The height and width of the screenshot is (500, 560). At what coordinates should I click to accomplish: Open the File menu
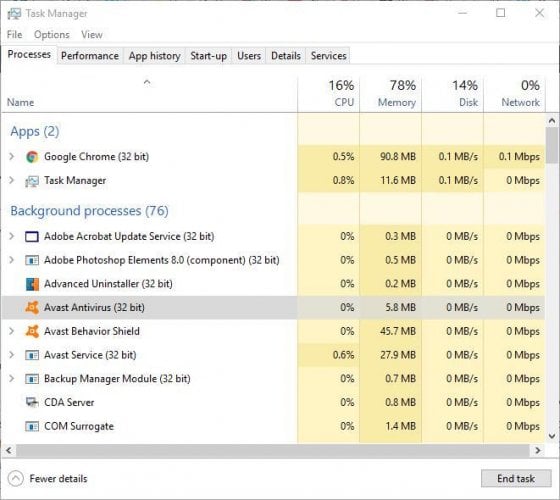14,35
